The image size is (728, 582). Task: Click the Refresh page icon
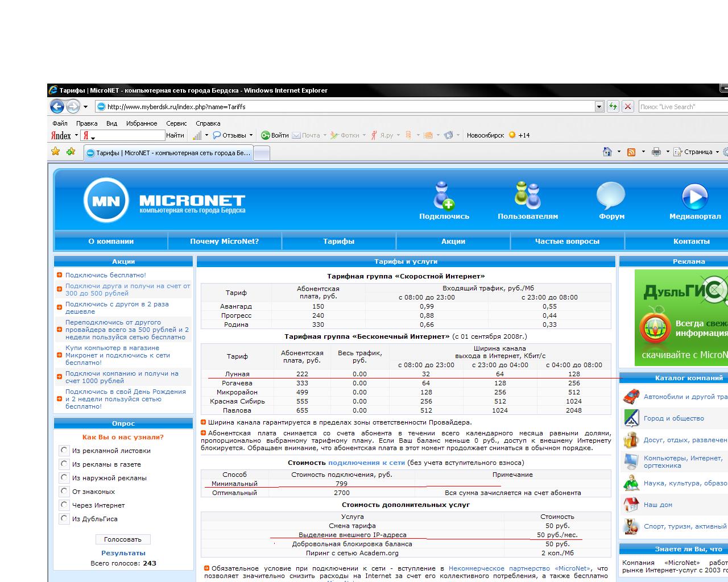(613, 106)
